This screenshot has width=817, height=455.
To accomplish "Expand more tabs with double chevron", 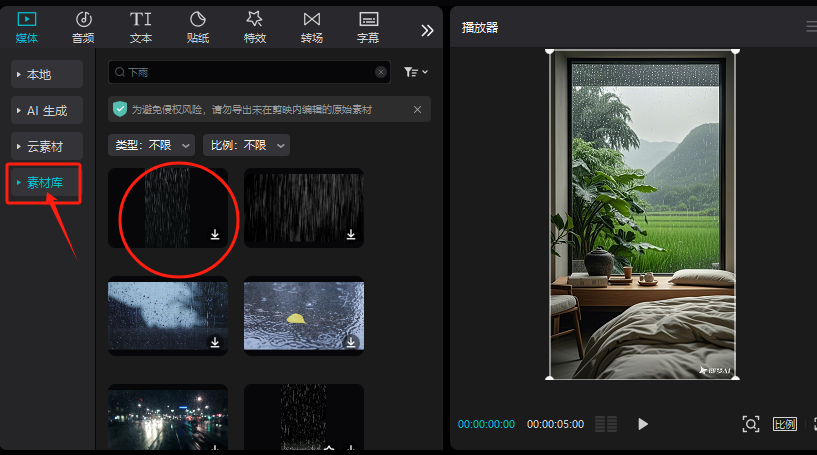I will coord(427,31).
